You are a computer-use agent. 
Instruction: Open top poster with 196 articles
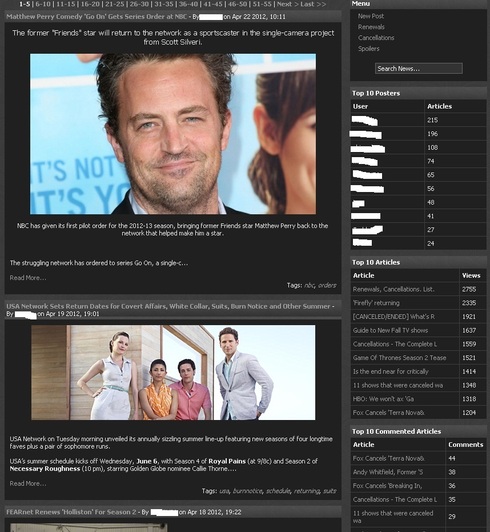pyautogui.click(x=366, y=134)
